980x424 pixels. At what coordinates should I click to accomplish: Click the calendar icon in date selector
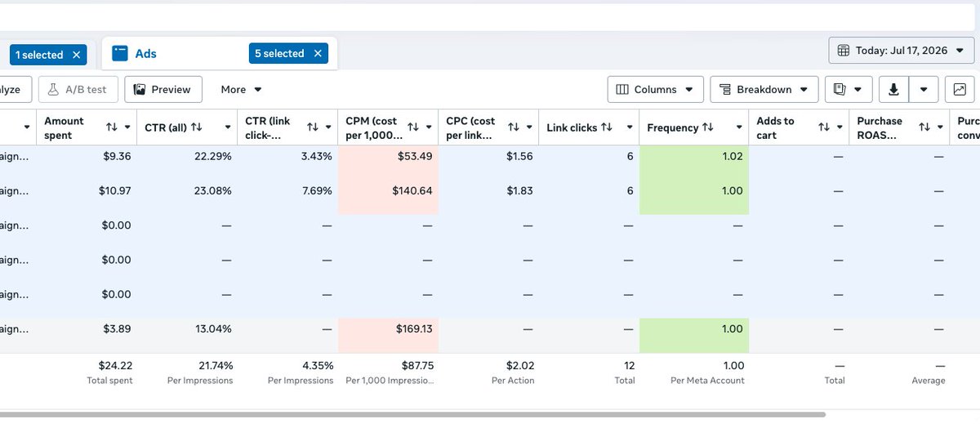(x=844, y=51)
